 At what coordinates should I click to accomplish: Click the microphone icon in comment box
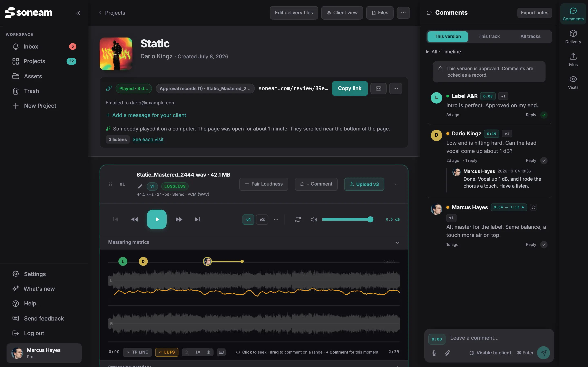[x=434, y=353]
